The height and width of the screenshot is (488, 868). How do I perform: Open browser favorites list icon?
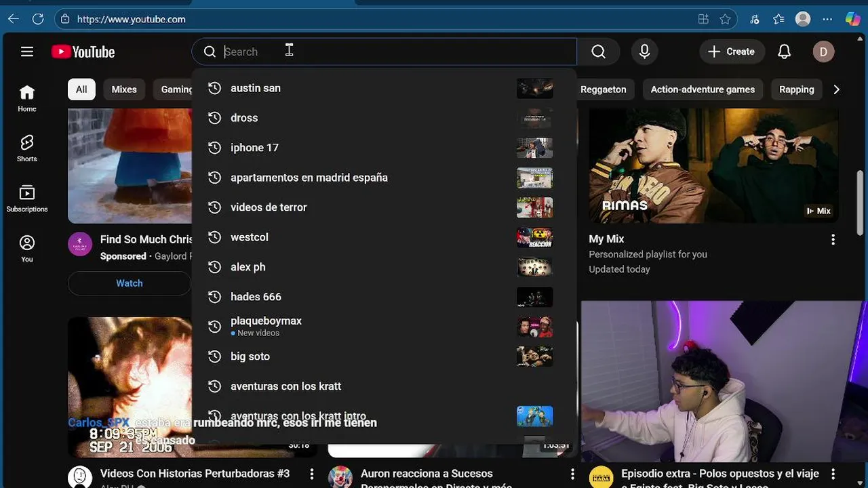(x=778, y=19)
